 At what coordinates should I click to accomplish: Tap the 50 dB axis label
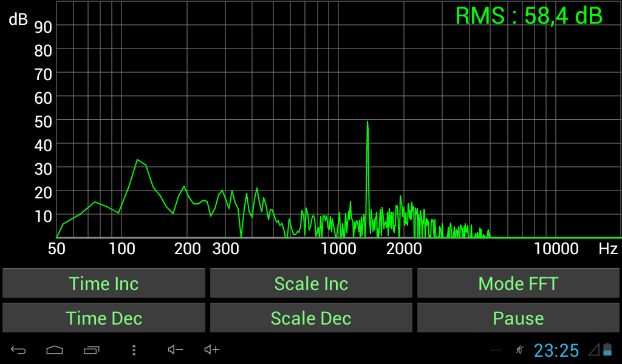click(x=43, y=121)
